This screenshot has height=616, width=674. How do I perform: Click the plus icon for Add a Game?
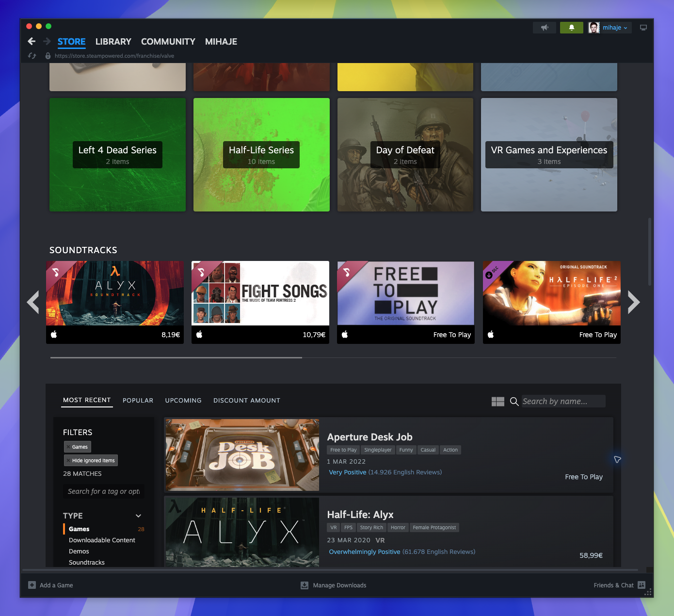click(x=32, y=585)
